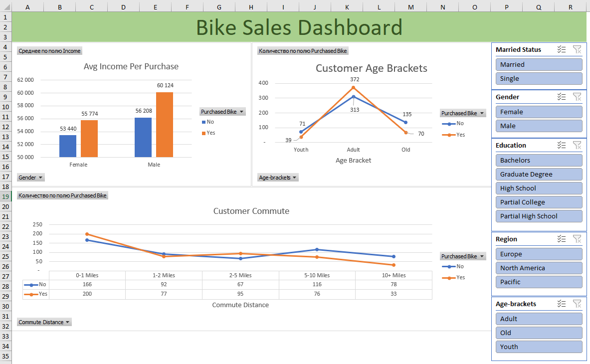Clear filter on Married Status slicer
The width and height of the screenshot is (590, 364).
tap(577, 49)
